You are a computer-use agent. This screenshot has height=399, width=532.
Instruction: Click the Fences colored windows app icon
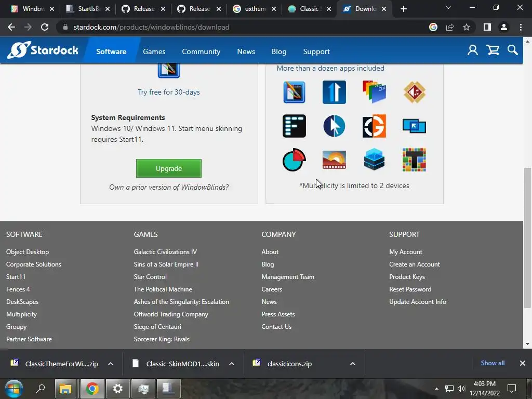click(374, 92)
